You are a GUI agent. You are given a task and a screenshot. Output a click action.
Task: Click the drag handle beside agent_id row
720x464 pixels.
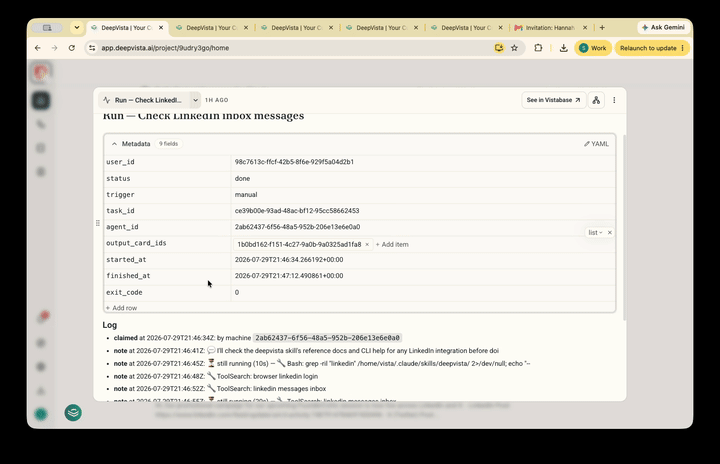[x=97, y=223]
